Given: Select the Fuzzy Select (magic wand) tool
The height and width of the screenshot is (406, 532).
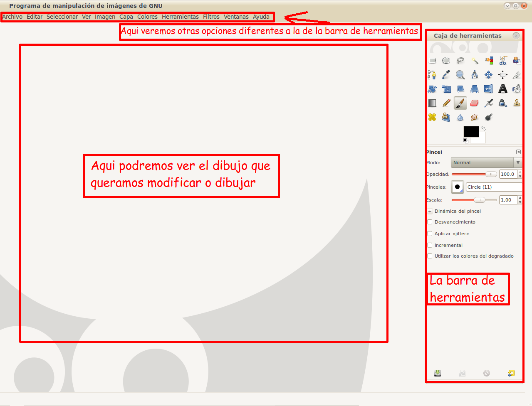Looking at the screenshot, I should (474, 60).
